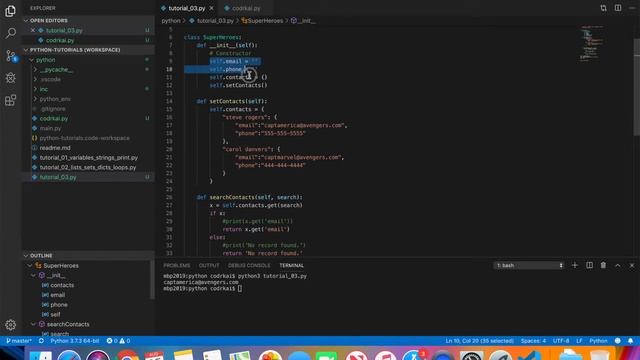The height and width of the screenshot is (360, 640).
Task: Open codrkai.py in the python folder tree
Action: (x=54, y=118)
